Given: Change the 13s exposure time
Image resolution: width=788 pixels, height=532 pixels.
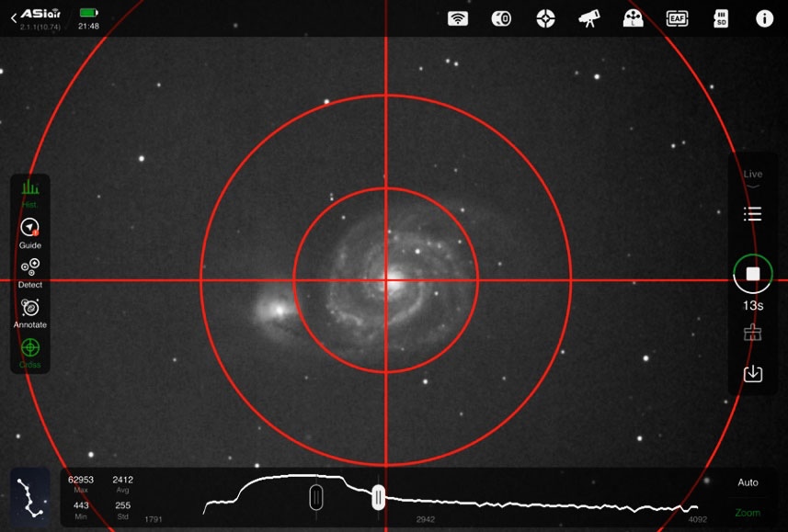Looking at the screenshot, I should [x=752, y=305].
